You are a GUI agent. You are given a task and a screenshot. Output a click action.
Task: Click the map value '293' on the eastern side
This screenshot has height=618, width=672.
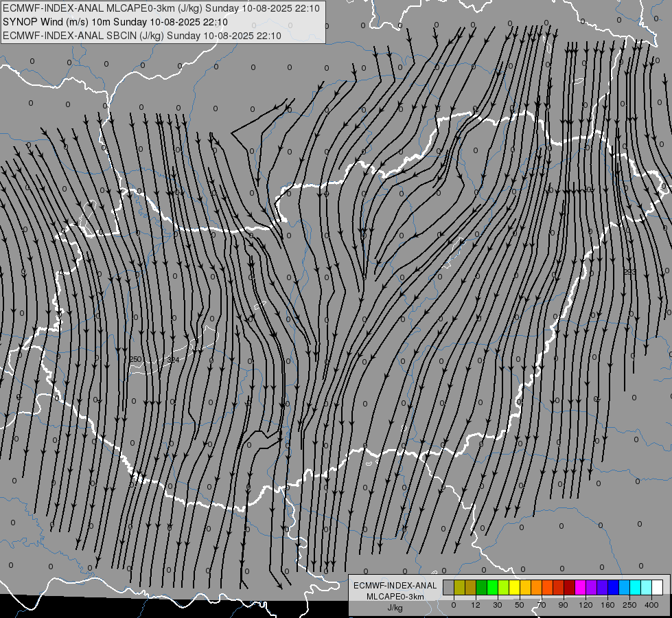pos(629,272)
